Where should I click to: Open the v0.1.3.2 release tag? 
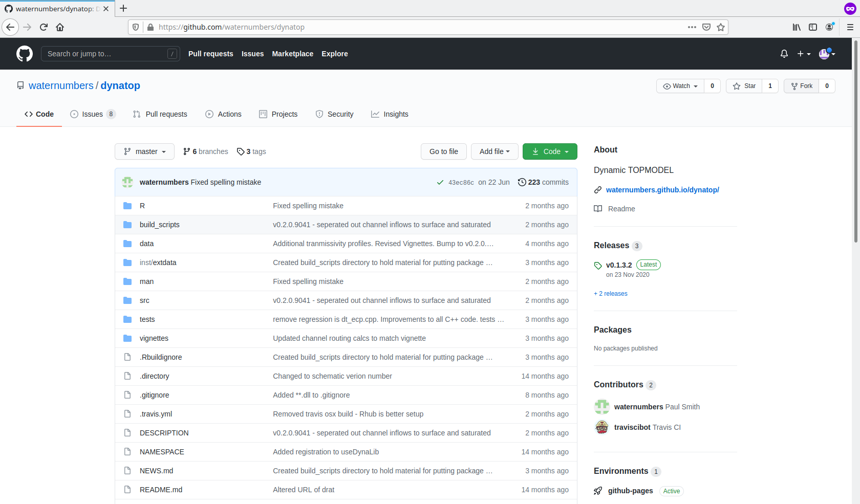619,265
